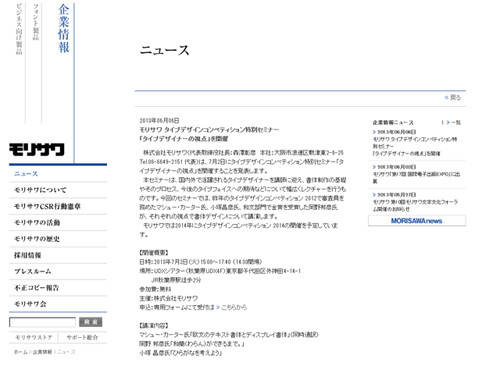Screen dimensions: 500x366
Task: Open the プレスルーム menu item
Action: 33,271
